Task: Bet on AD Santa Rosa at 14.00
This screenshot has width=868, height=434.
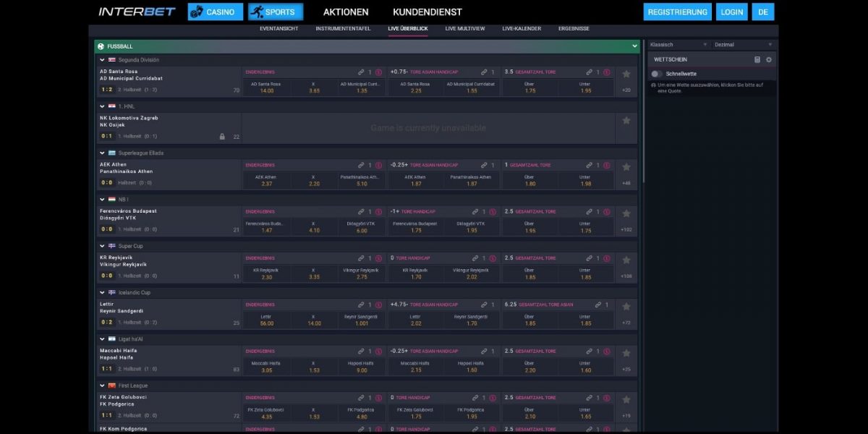Action: (266, 88)
